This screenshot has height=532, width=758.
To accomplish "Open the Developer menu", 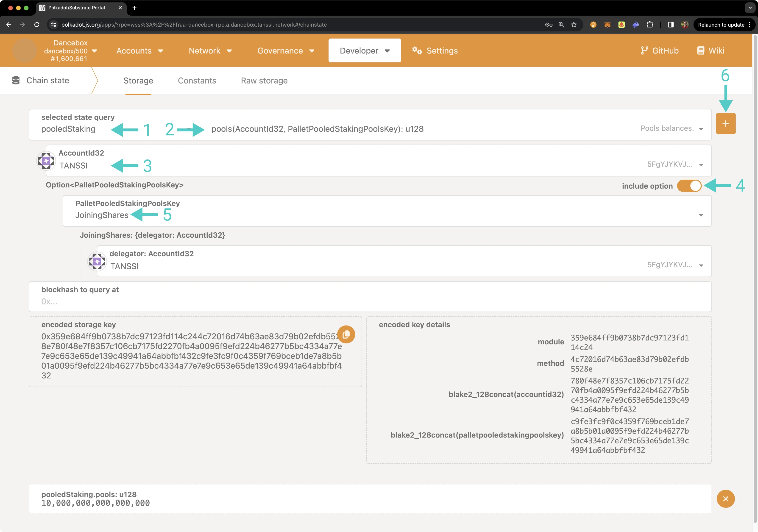I will point(365,50).
